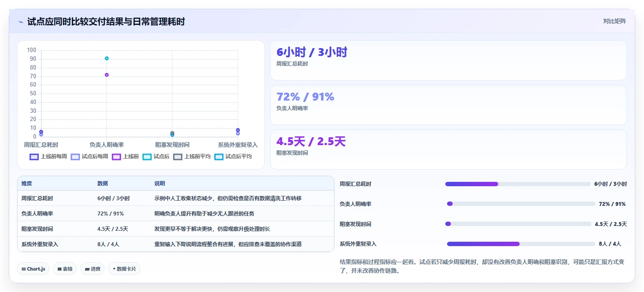Click the teal 91 data point on chart

point(106,58)
